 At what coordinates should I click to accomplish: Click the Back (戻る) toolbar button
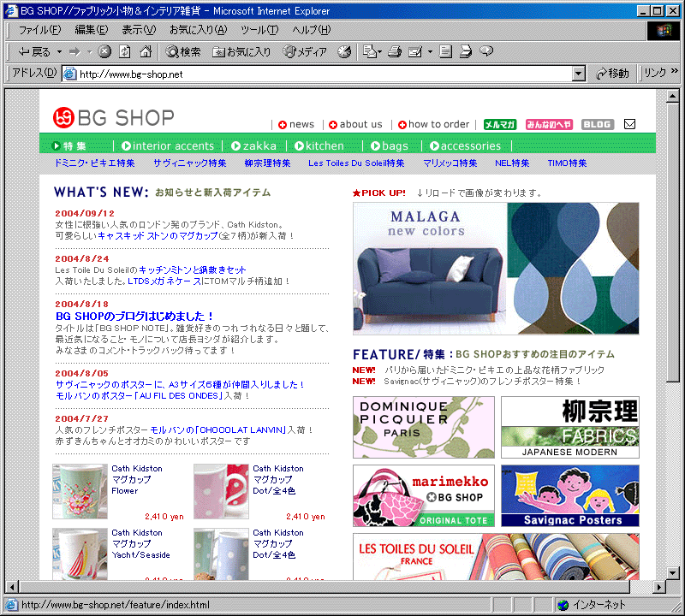pos(34,52)
